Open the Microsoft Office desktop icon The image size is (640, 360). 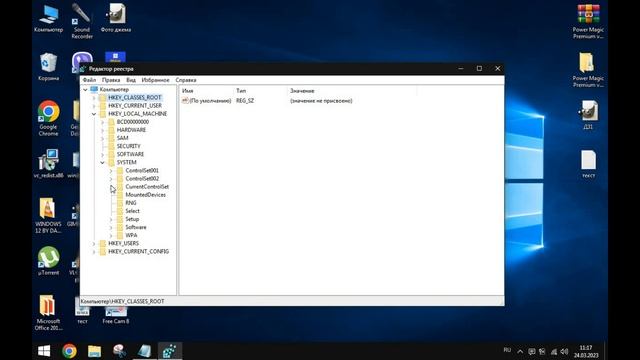tap(48, 313)
